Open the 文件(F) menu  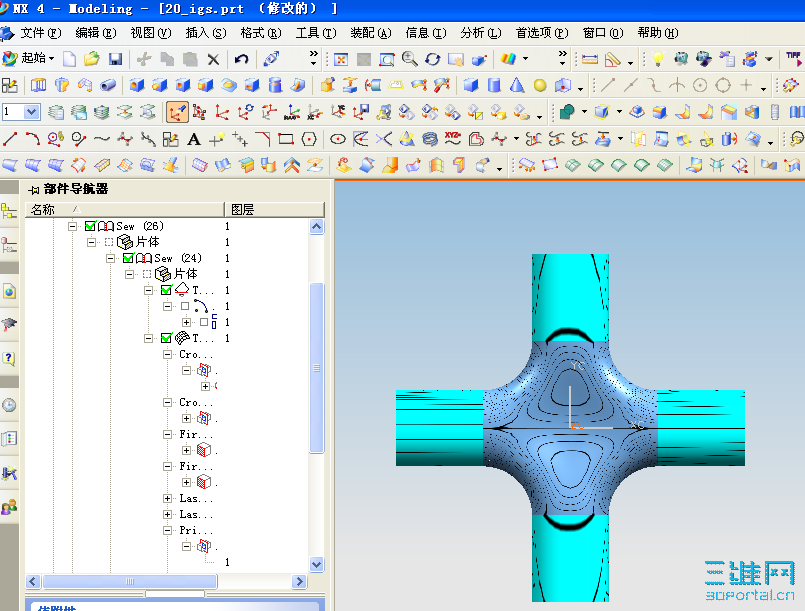(x=40, y=33)
